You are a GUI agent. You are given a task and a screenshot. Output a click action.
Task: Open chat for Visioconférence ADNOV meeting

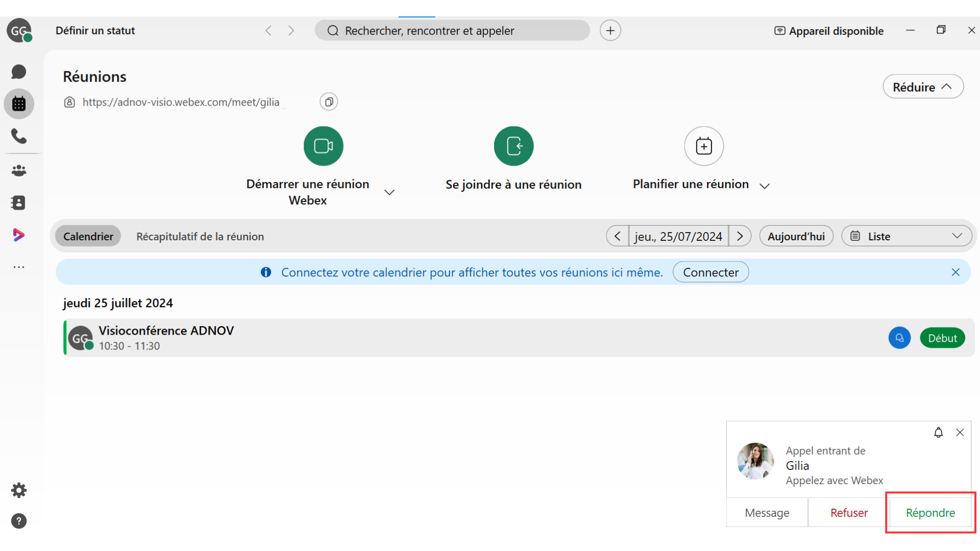click(x=900, y=338)
